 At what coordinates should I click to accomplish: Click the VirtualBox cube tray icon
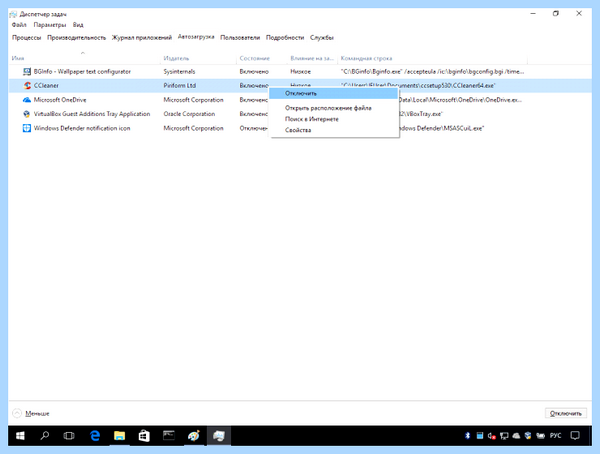pos(528,436)
